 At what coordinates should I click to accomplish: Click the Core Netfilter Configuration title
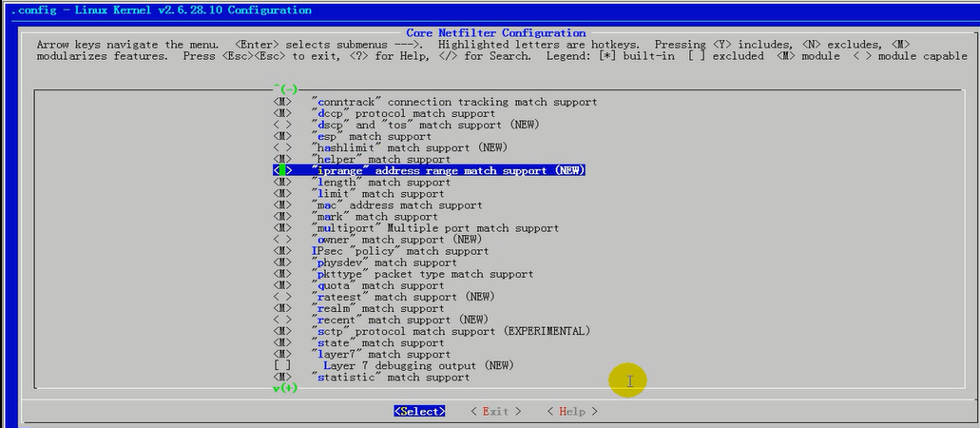[496, 32]
